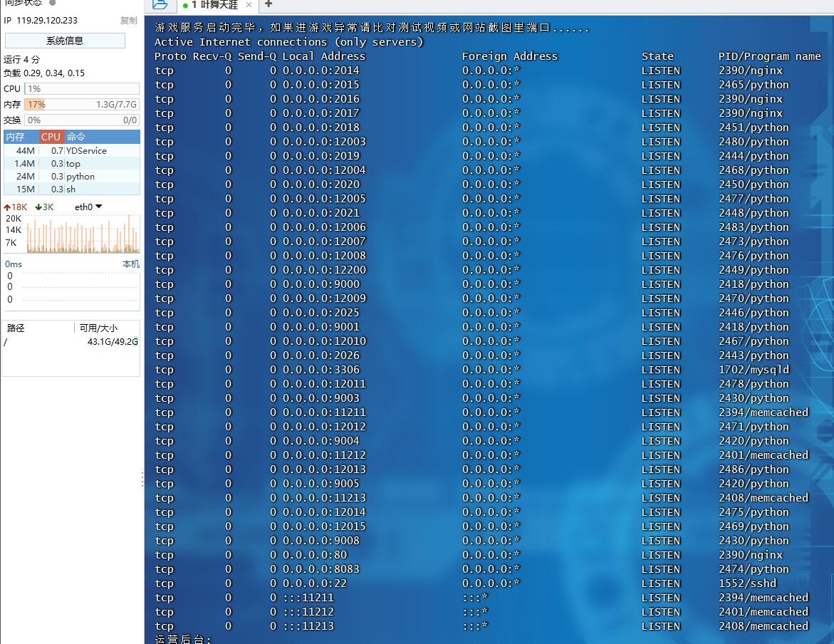
Task: Click the 0.0.0.0:80 local address
Action: 314,554
